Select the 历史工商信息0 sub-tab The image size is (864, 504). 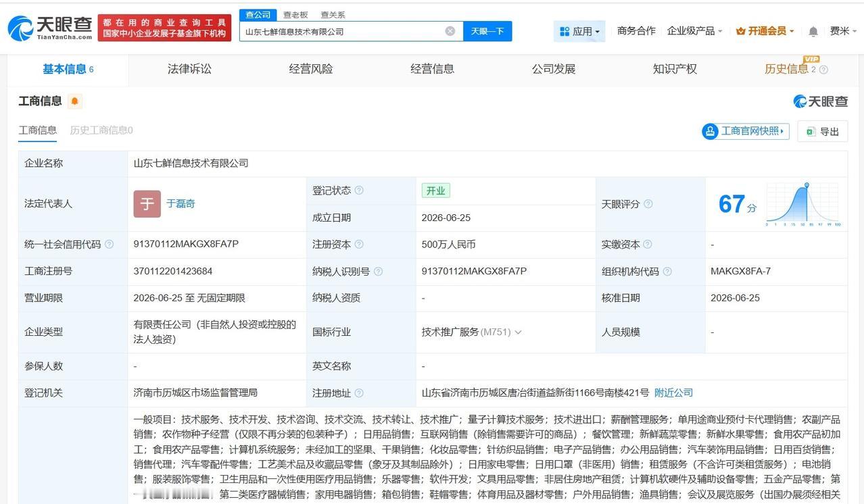tap(101, 130)
